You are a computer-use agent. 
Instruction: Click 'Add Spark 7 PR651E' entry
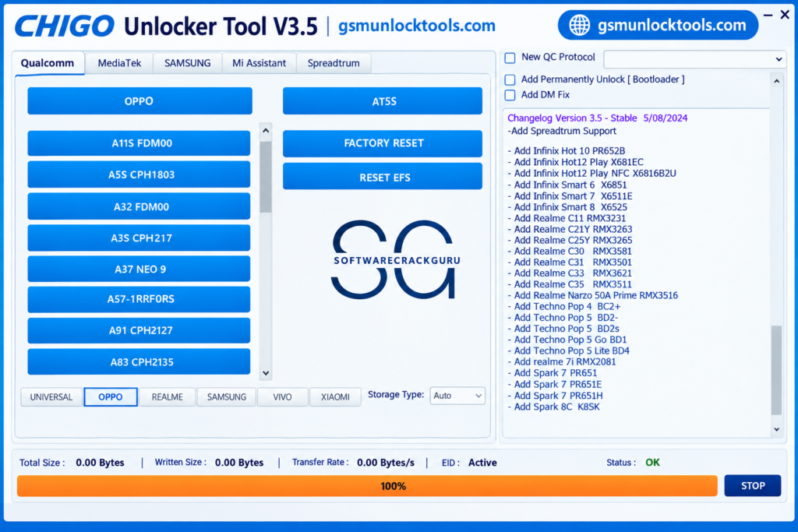point(555,385)
